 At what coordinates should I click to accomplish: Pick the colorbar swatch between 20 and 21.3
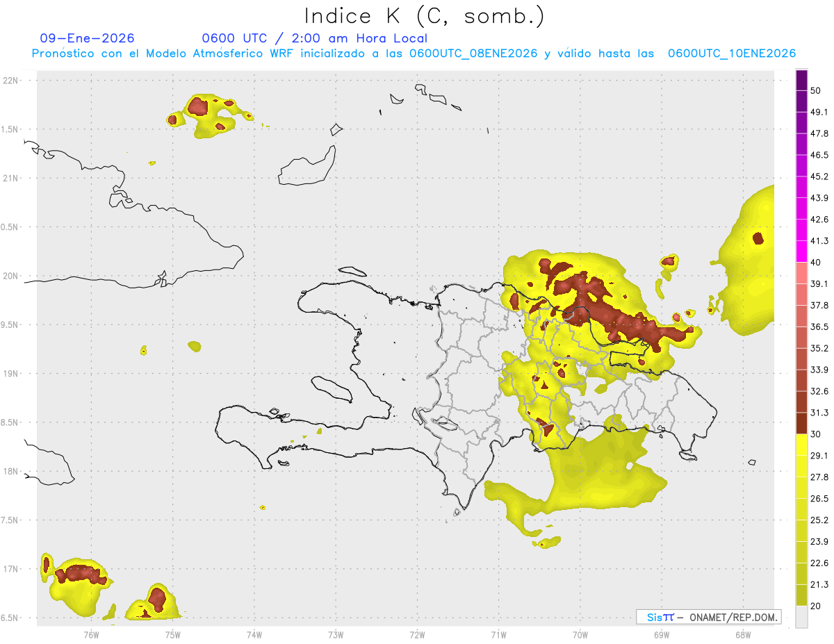[x=801, y=595]
